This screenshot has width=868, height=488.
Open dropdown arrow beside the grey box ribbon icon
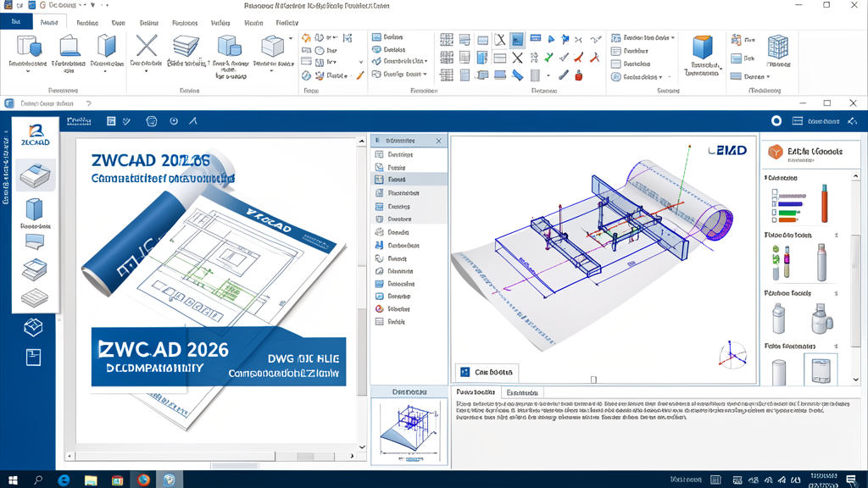pos(291,39)
